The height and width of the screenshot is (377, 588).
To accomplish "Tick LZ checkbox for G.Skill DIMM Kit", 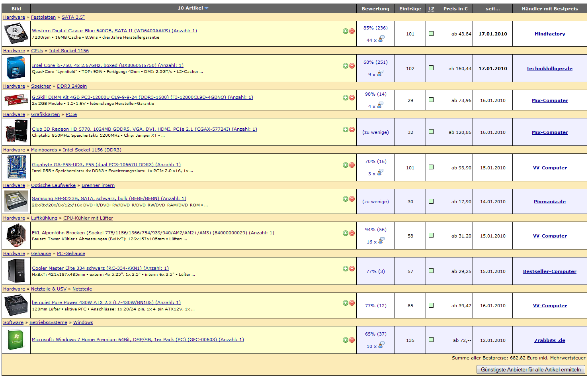I will point(431,100).
